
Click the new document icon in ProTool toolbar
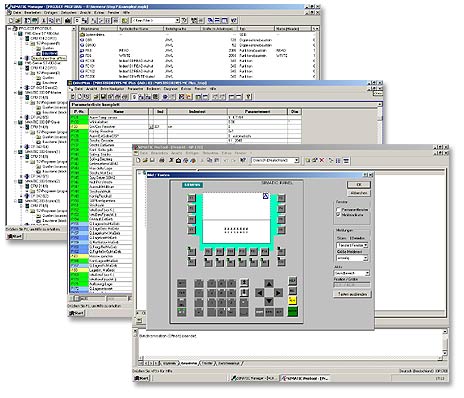[x=138, y=160]
